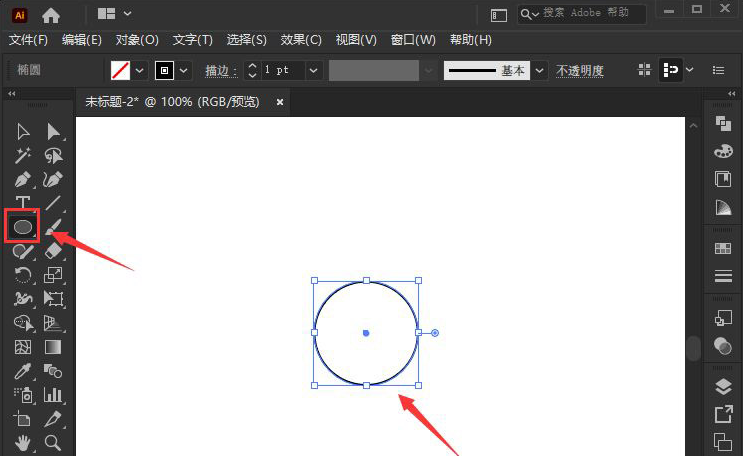Select the Pen tool
This screenshot has width=743, height=456.
[x=23, y=180]
